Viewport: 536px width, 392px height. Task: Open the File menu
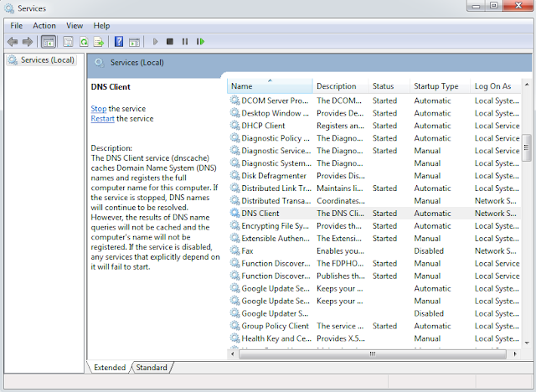tap(17, 26)
